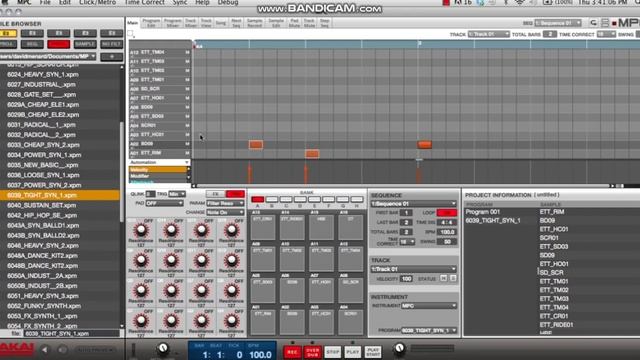Trigger pad A08 SD_SCR
640x360 pixels.
tap(351, 291)
